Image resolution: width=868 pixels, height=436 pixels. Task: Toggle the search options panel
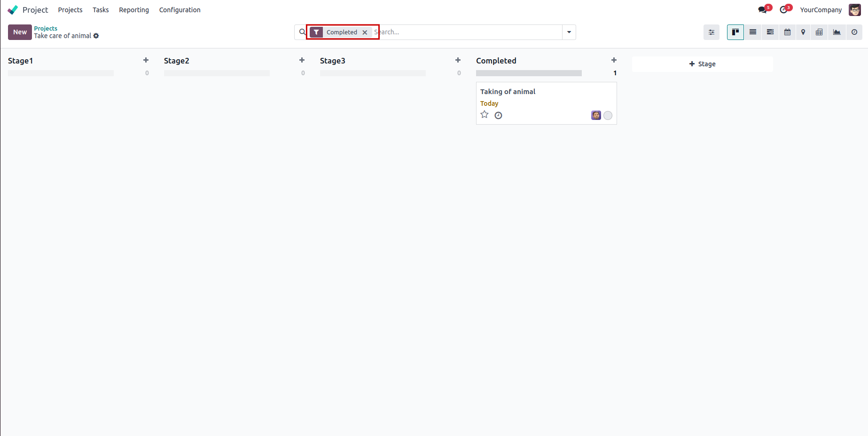pyautogui.click(x=711, y=32)
